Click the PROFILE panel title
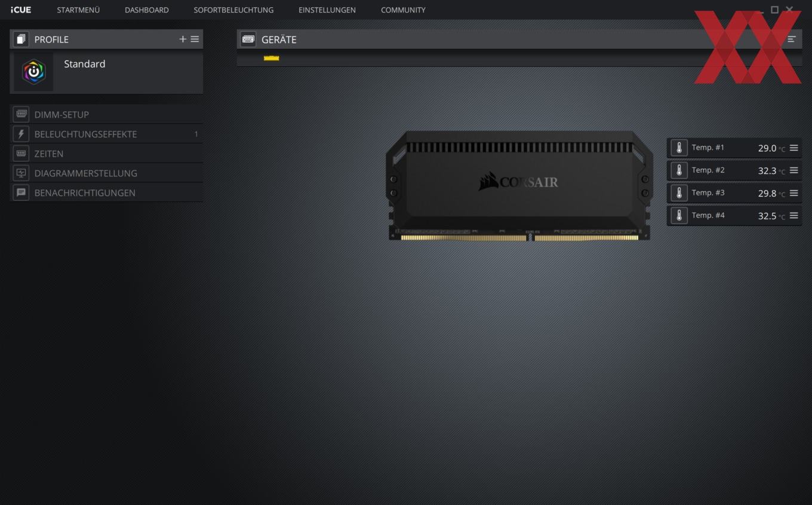Image resolution: width=812 pixels, height=505 pixels. click(x=51, y=39)
